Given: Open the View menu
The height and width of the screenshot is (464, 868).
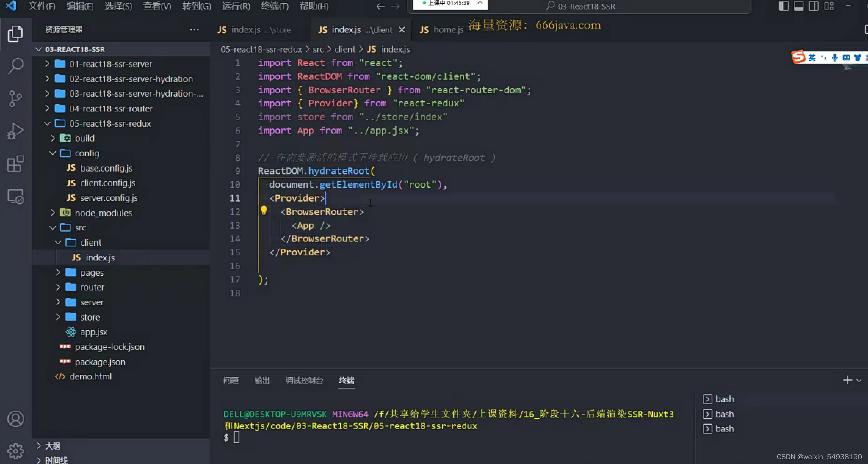Looking at the screenshot, I should coord(157,6).
